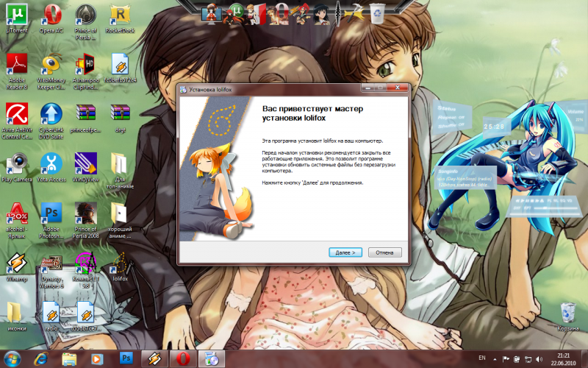588x368 pixels.
Task: Select the lolifox desktop icon
Action: [x=120, y=265]
